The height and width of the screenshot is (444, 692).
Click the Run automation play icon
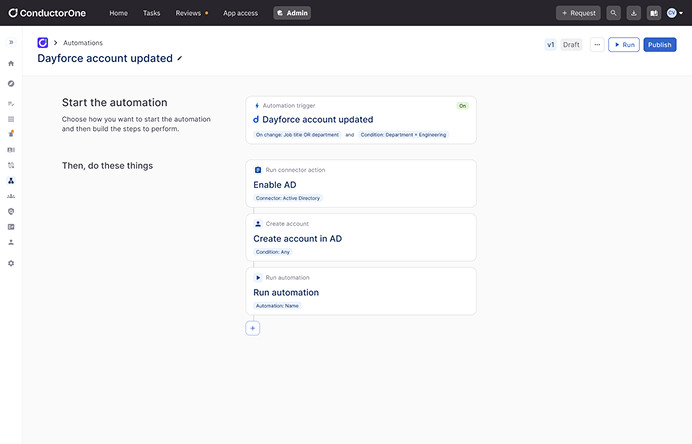tap(258, 278)
